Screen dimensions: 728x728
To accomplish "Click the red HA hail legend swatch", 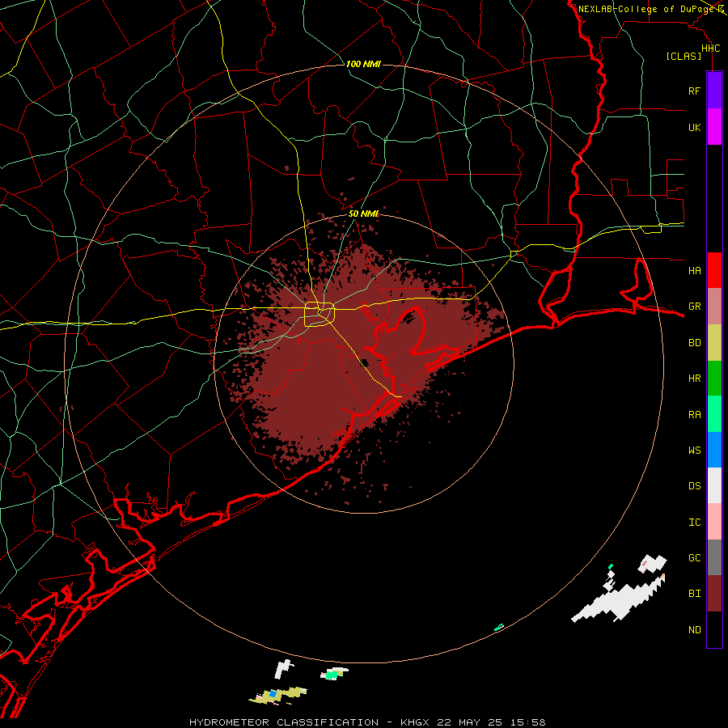I will coord(714,270).
